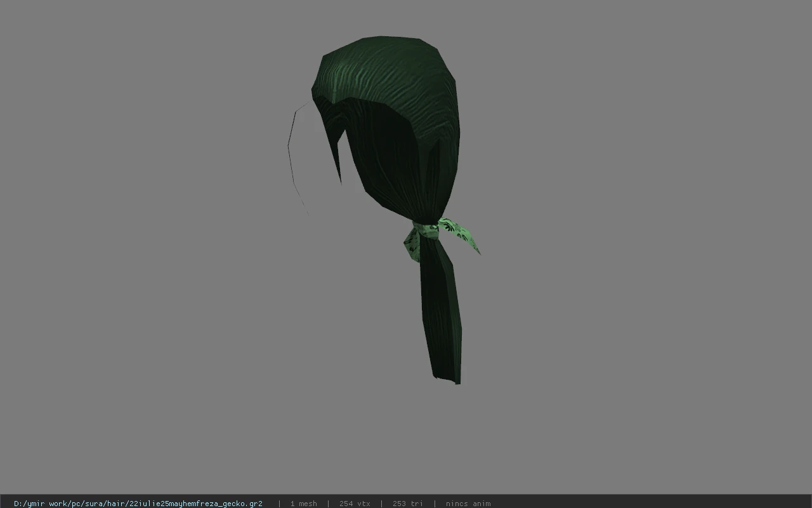Click the 'nincs anim' status entry
Viewport: 812px width, 508px height.
pyautogui.click(x=468, y=504)
